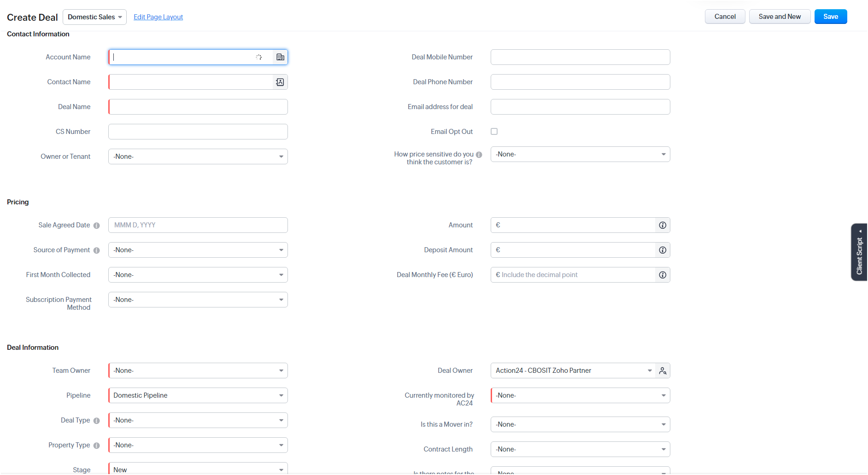868x475 pixels.
Task: Click the Deal Type help icon
Action: pyautogui.click(x=97, y=421)
